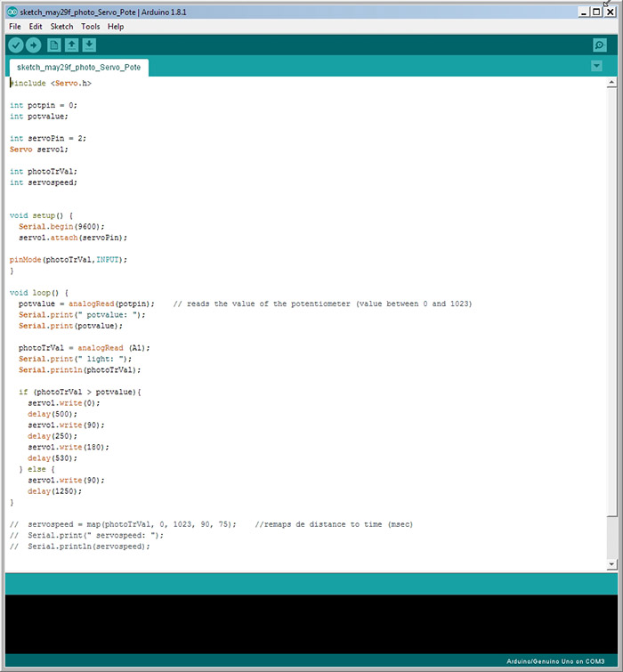Click the 'servo1.write(0);' line
Screen dimensions: 623x672
64,403
